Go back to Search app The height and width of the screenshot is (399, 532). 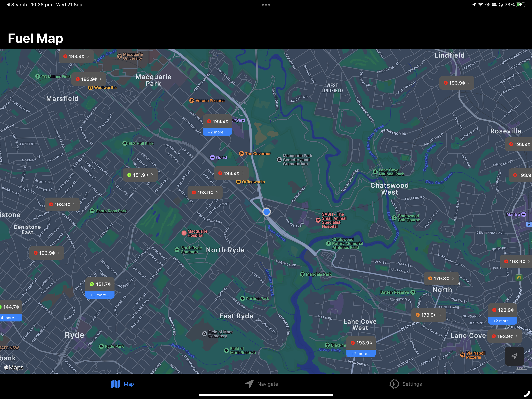(17, 4)
